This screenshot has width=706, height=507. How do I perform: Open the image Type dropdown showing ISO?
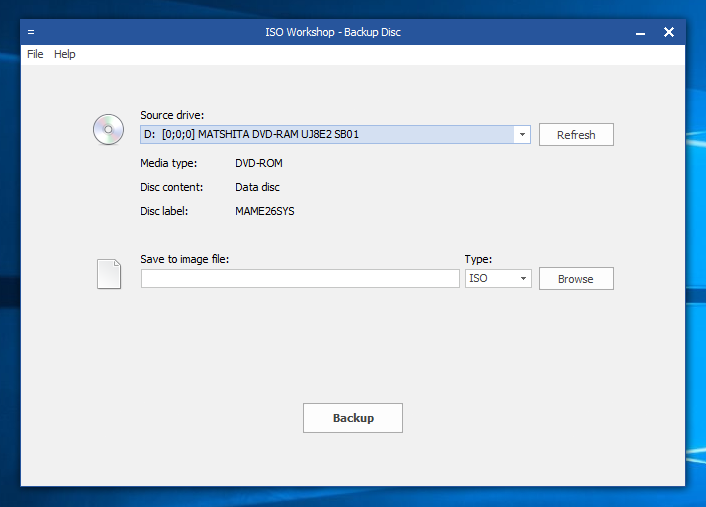pos(498,278)
